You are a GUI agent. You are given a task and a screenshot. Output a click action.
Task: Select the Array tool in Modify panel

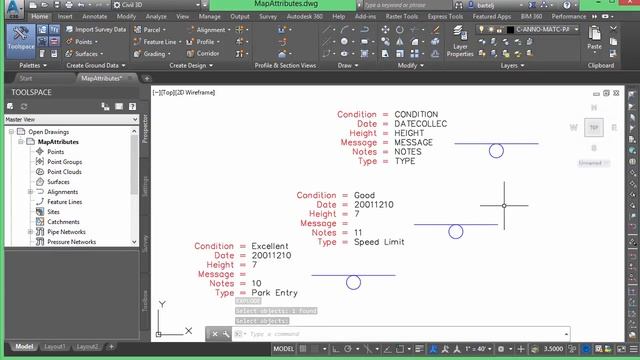click(x=415, y=53)
